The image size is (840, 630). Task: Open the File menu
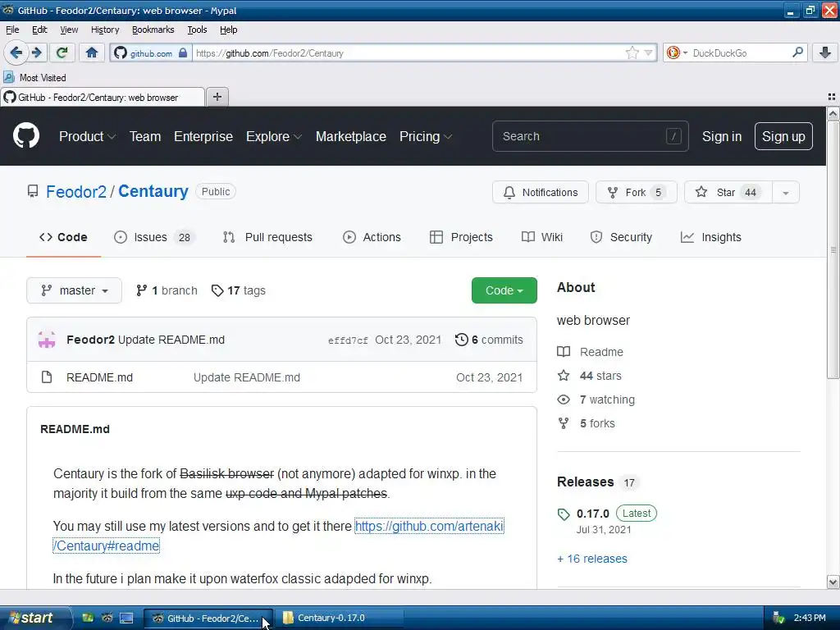pyautogui.click(x=12, y=30)
